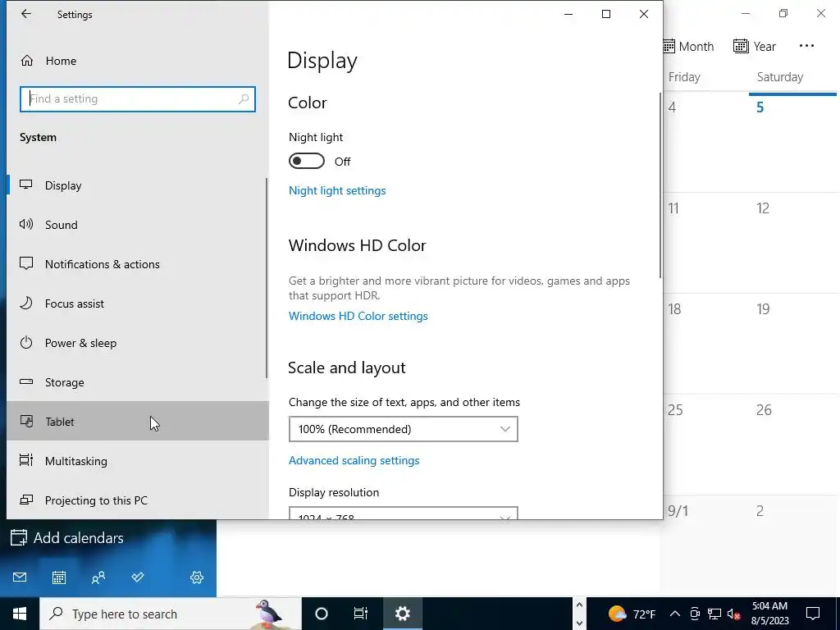
Task: Open People icon in Calendar app bar
Action: 98,577
